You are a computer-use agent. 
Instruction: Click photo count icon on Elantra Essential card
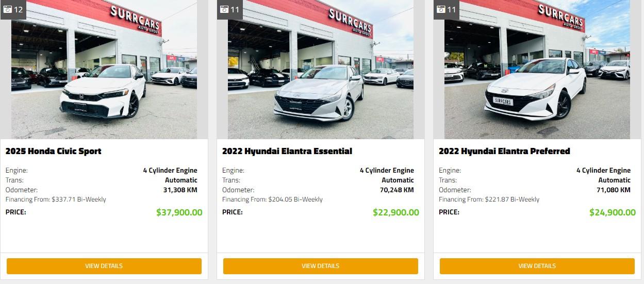(229, 9)
